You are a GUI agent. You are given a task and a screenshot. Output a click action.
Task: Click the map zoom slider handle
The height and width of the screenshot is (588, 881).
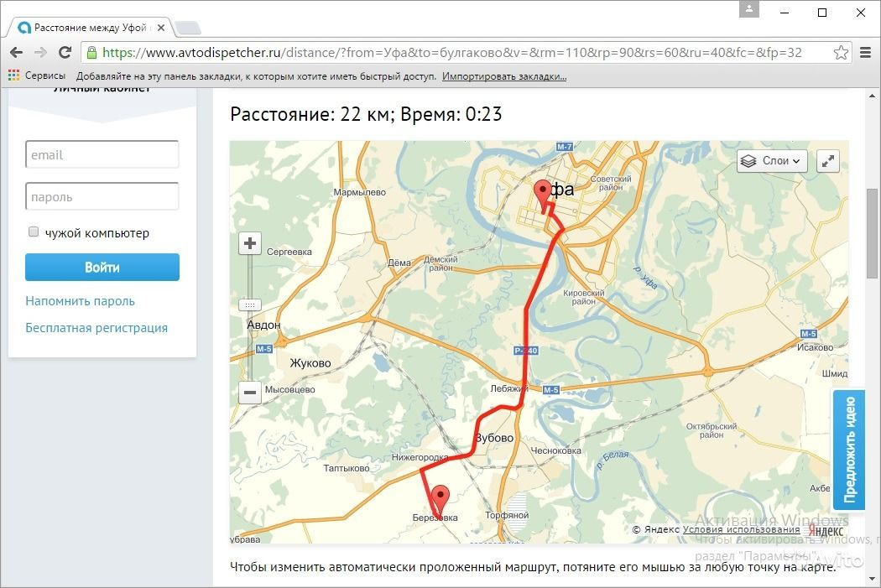point(250,305)
